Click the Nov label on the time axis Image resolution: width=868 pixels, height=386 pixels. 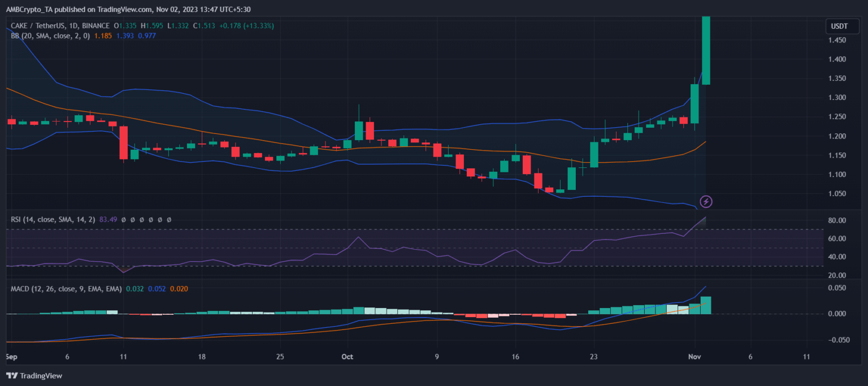(x=695, y=357)
